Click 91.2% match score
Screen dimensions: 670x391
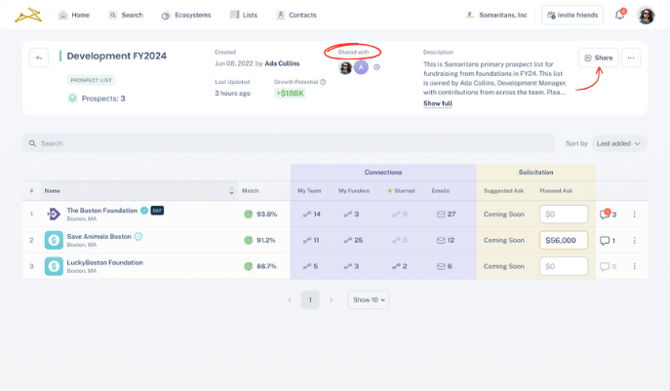pyautogui.click(x=260, y=240)
